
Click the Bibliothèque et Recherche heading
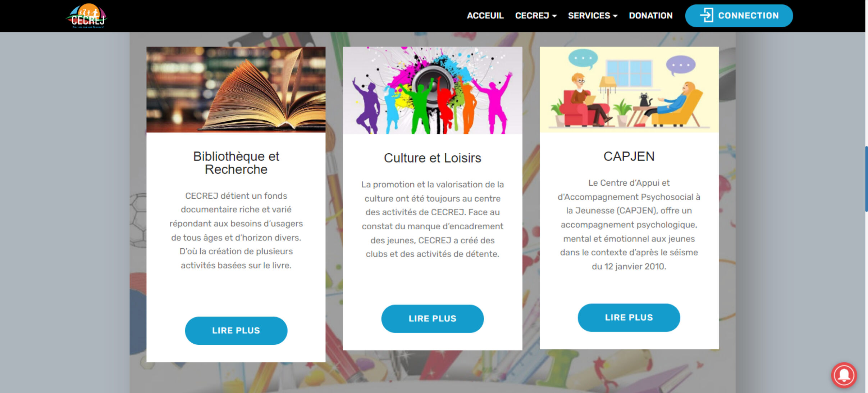pyautogui.click(x=236, y=163)
